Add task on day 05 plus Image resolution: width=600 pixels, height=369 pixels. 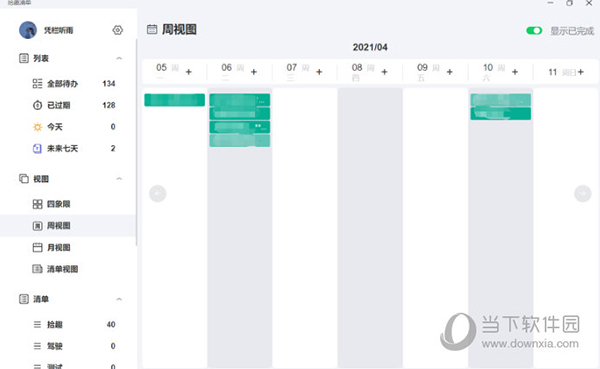pyautogui.click(x=189, y=72)
